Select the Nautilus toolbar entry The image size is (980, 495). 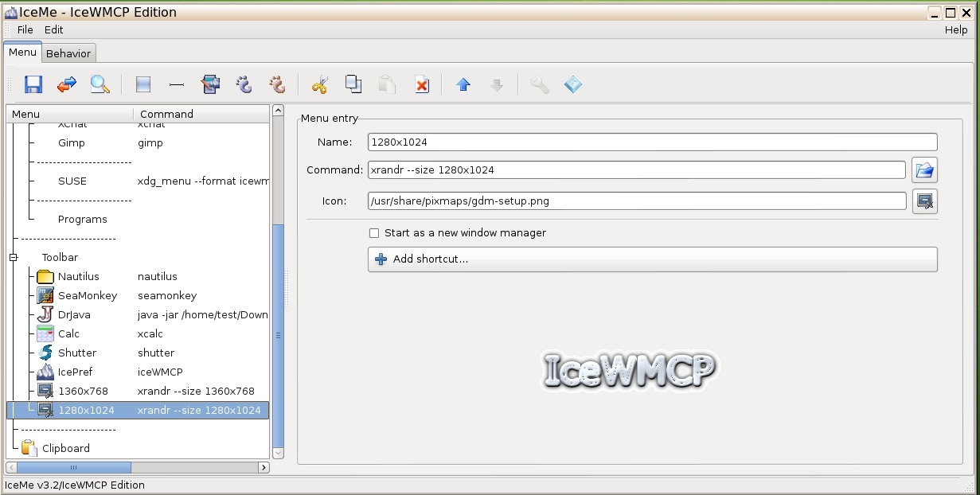(79, 276)
